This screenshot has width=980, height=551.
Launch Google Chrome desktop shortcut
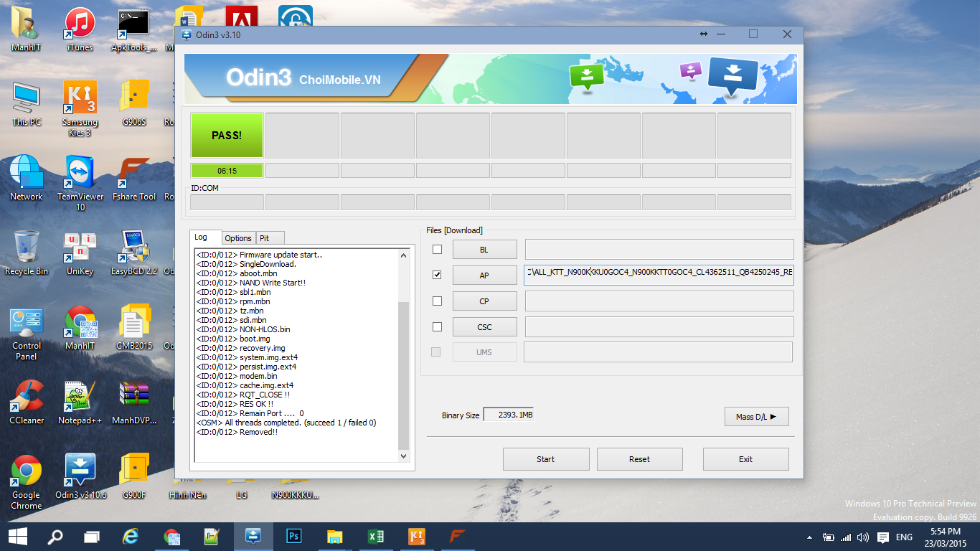coord(27,481)
